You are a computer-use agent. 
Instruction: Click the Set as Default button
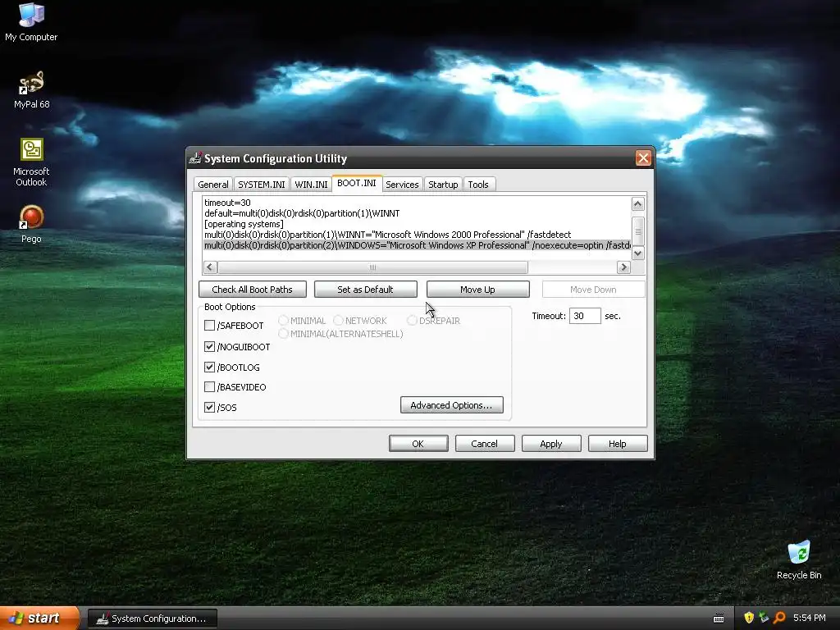coord(365,290)
